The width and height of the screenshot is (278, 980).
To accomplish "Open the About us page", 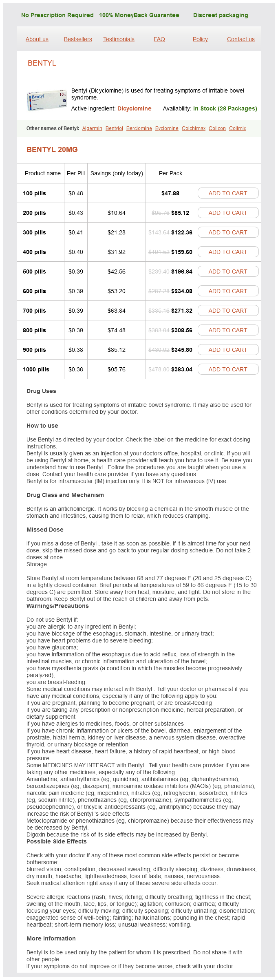I will tap(37, 39).
